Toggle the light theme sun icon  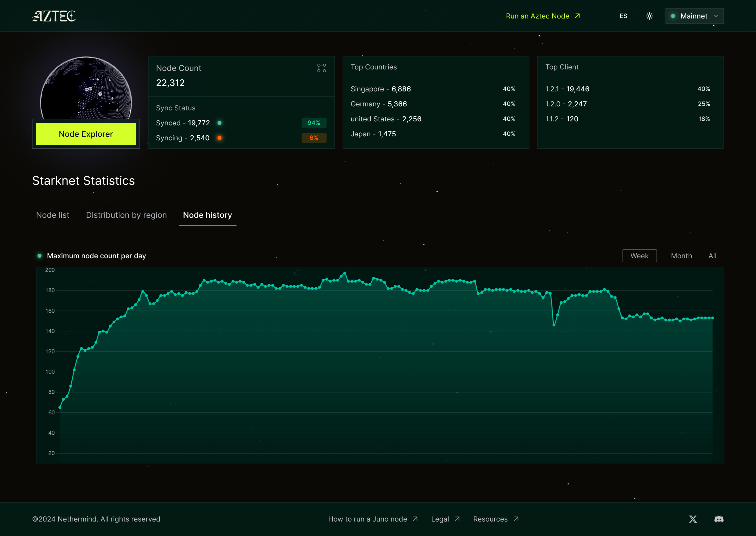(649, 16)
